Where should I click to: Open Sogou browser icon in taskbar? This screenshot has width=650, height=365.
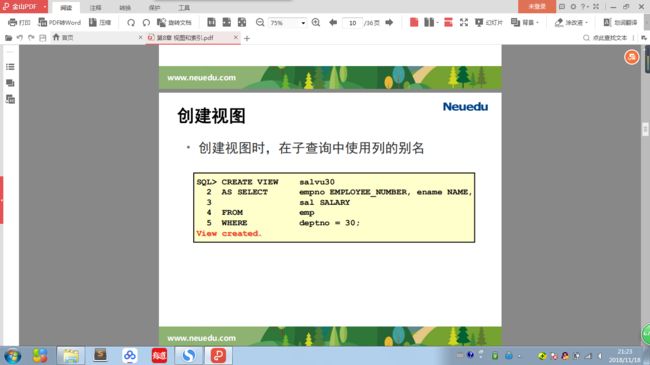coord(189,355)
